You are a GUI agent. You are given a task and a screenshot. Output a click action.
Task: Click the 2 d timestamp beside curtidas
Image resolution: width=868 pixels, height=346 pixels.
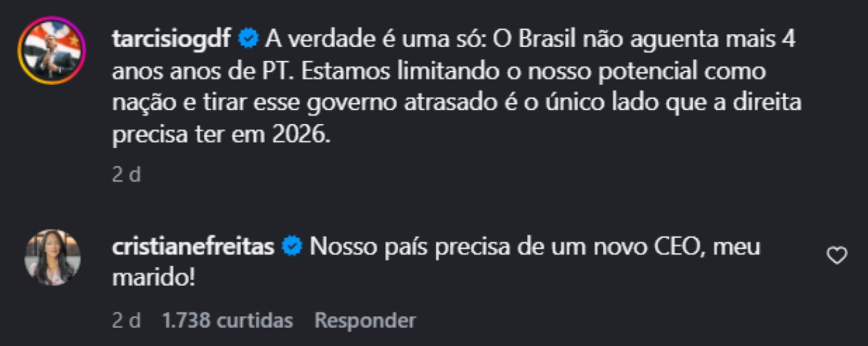(126, 321)
